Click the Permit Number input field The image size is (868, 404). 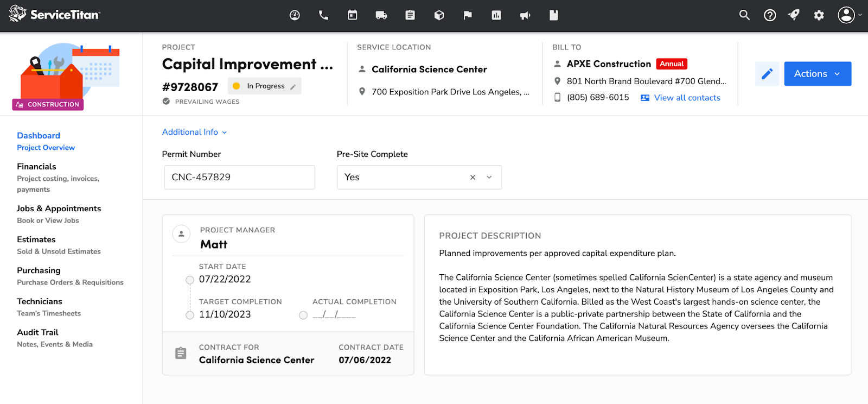239,178
